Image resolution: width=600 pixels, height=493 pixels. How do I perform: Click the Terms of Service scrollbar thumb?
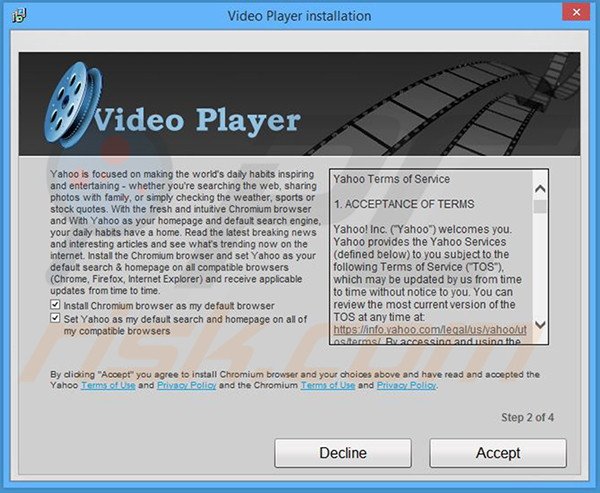[540, 207]
